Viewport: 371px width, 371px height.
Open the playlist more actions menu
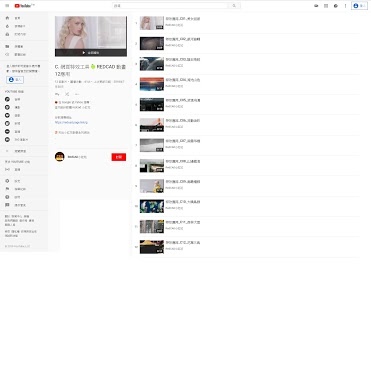pyautogui.click(x=77, y=94)
